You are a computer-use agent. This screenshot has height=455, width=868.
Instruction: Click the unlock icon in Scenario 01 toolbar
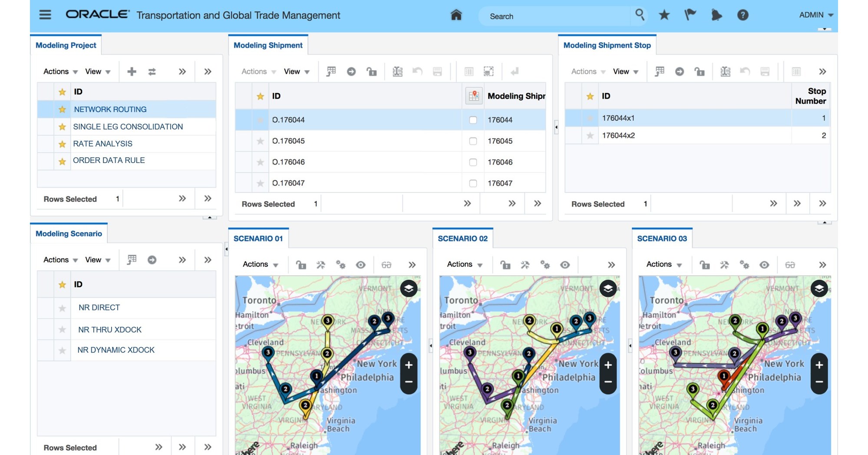point(302,264)
